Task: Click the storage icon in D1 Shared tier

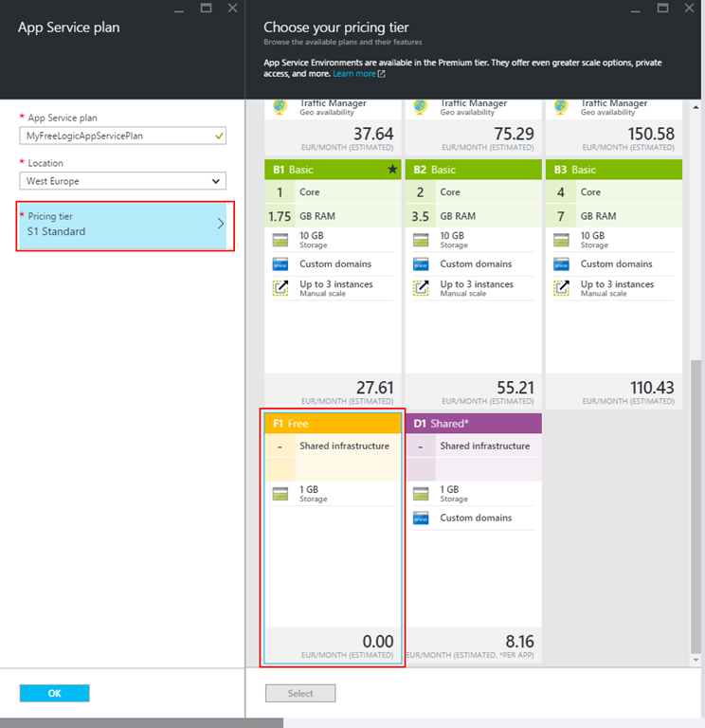Action: tap(421, 494)
